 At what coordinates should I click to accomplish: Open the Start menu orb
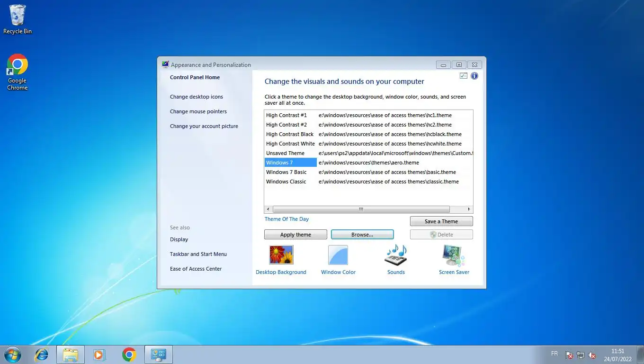tap(12, 355)
